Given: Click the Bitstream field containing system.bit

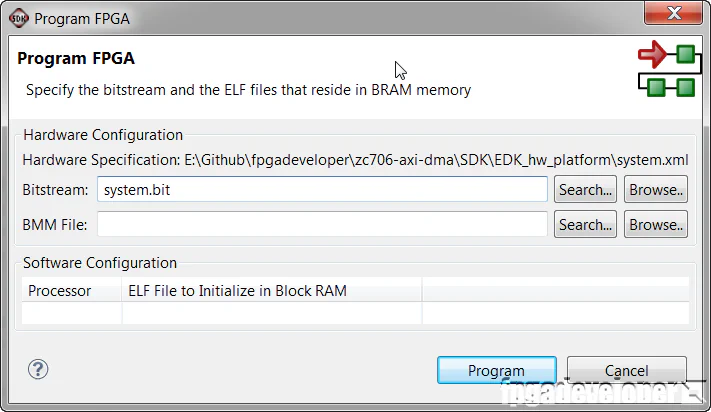Looking at the screenshot, I should pyautogui.click(x=321, y=189).
